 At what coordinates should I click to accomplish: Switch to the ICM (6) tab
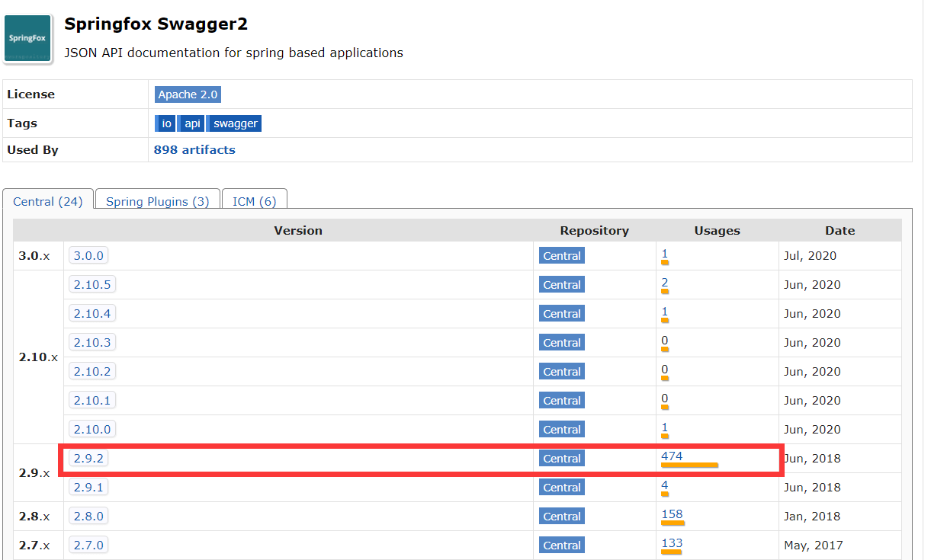pyautogui.click(x=255, y=201)
